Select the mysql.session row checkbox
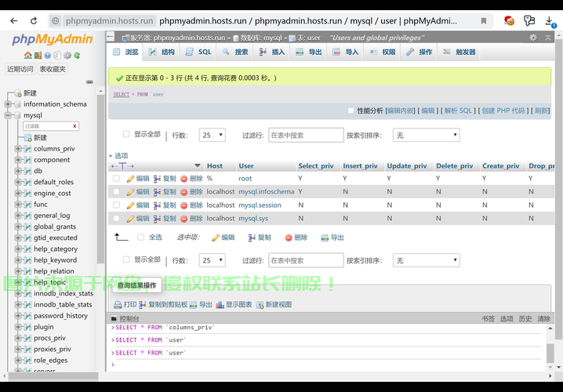563x392 pixels. click(x=116, y=205)
